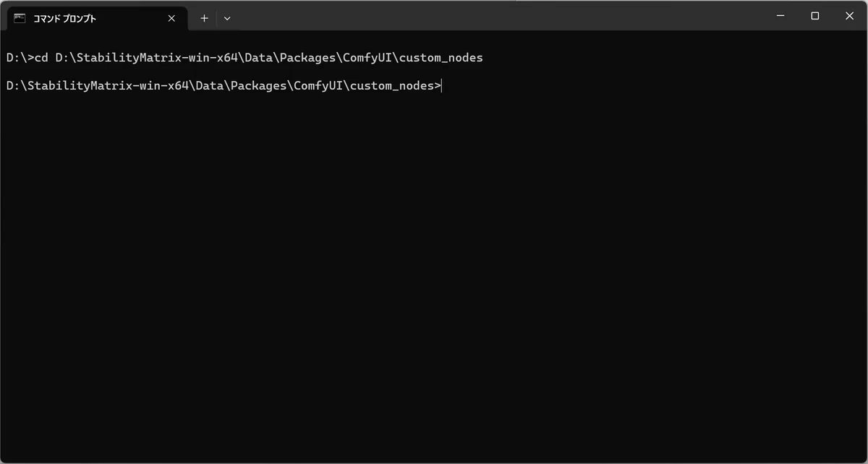Click StabilityMatrix-win-x64 in the current prompt path
The image size is (868, 464).
(x=106, y=86)
